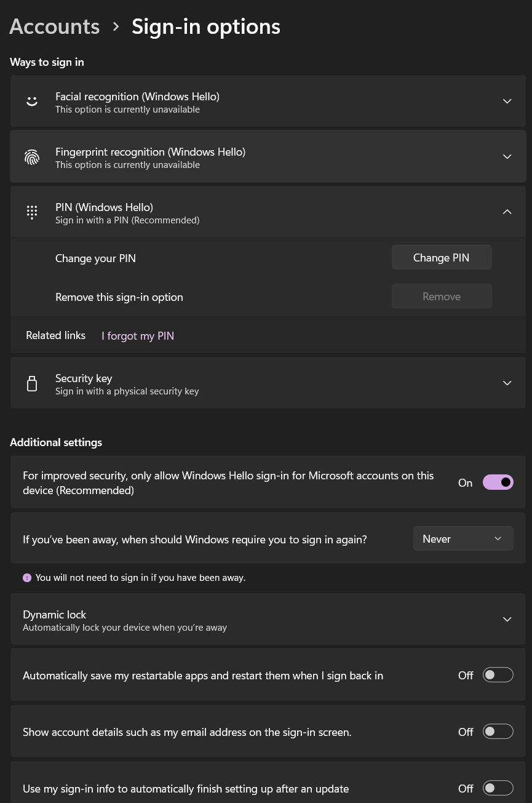Viewport: 532px width, 803px height.
Task: Open the I forgot my PIN link
Action: [137, 335]
